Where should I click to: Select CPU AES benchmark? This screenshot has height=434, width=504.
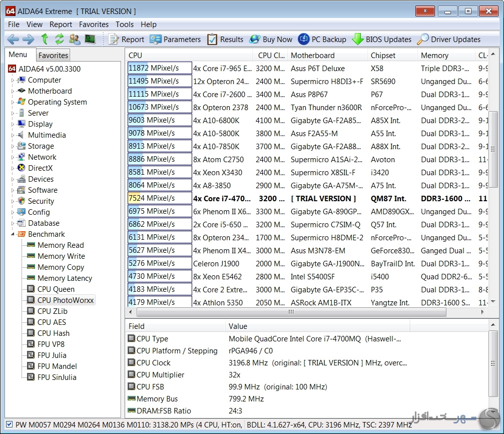[52, 322]
